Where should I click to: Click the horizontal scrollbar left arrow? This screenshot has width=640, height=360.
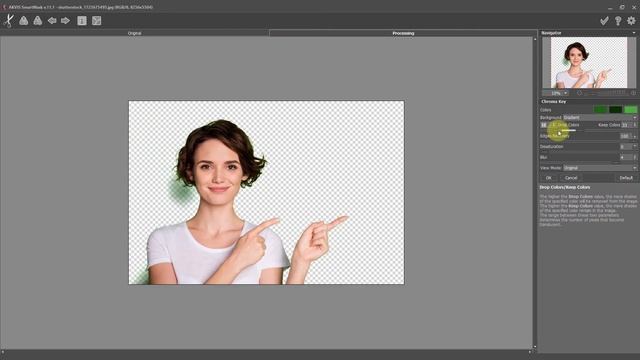pyautogui.click(x=2, y=352)
